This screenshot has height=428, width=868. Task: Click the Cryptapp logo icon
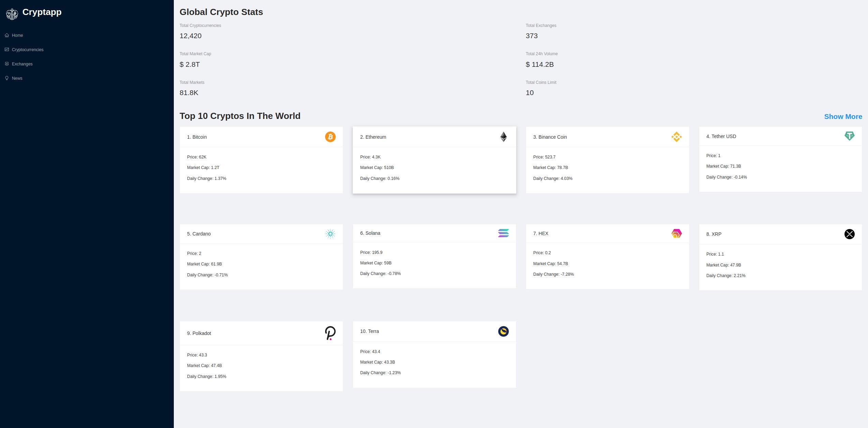tap(12, 14)
